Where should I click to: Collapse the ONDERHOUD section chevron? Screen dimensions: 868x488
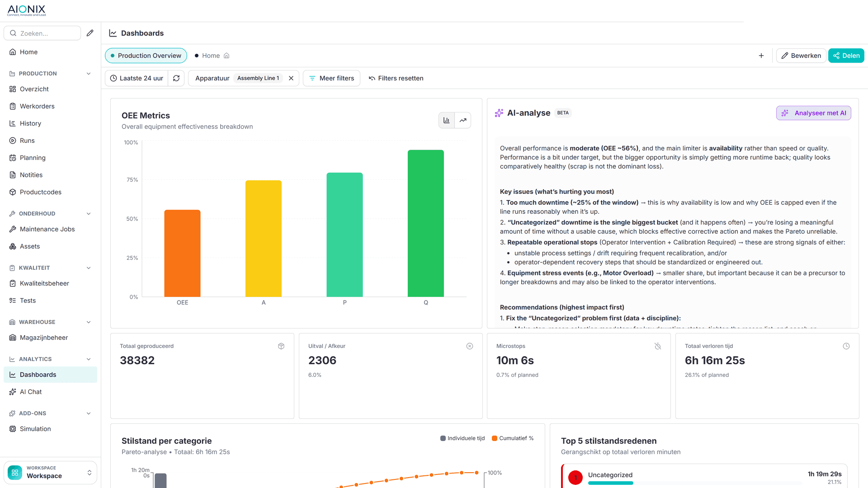tap(89, 214)
